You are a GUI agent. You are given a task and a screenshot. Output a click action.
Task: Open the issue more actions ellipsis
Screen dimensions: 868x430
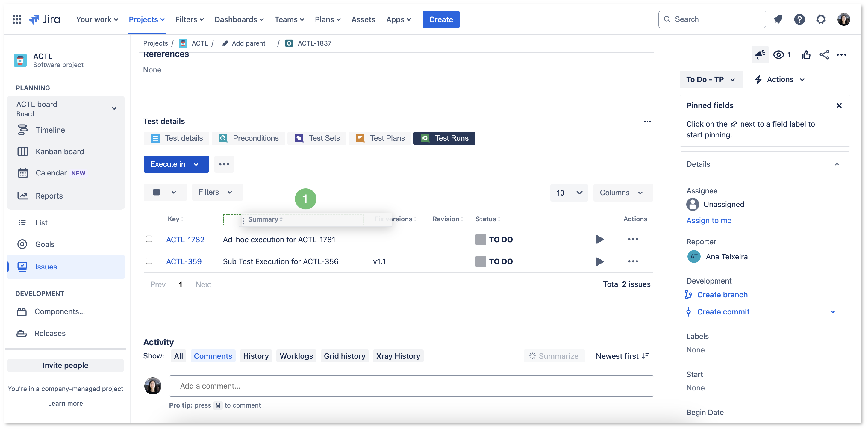coord(841,54)
